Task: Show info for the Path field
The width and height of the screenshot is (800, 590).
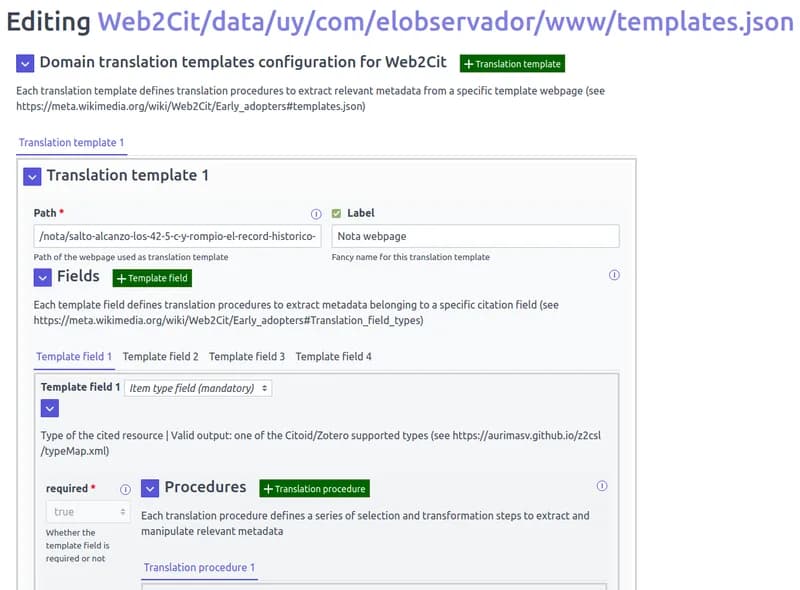Action: (x=316, y=214)
